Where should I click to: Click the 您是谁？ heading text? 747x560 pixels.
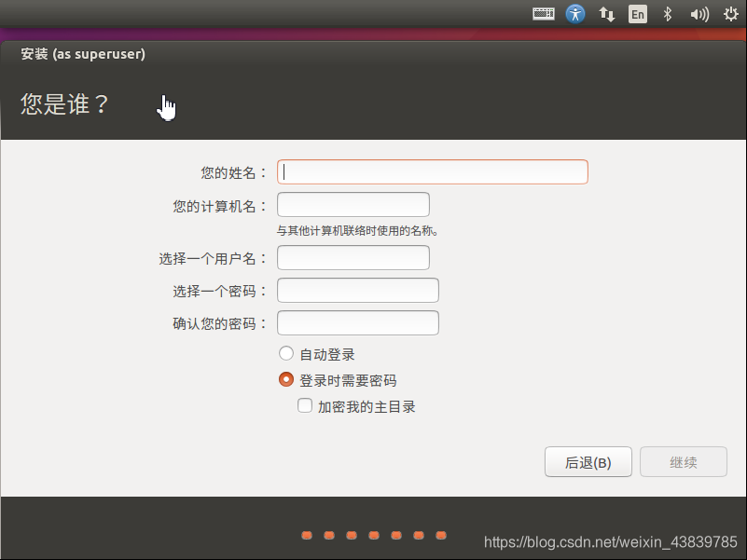(x=64, y=103)
